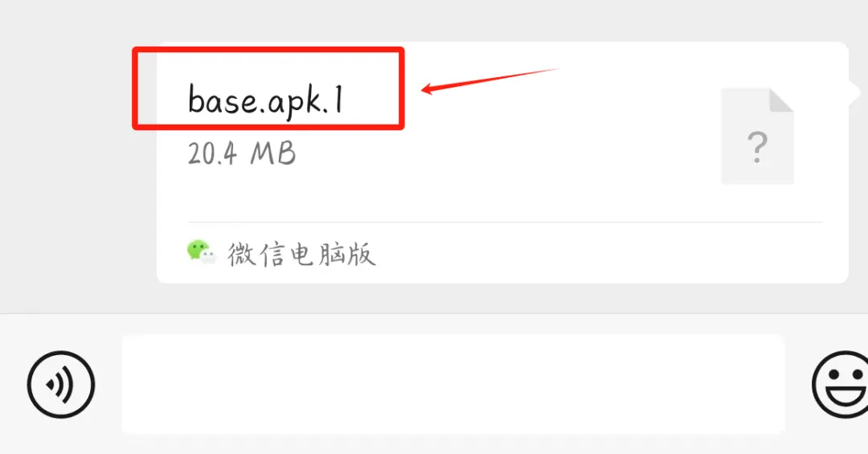This screenshot has height=454, width=868.
Task: Click the question mark on file icon
Action: coord(757,147)
